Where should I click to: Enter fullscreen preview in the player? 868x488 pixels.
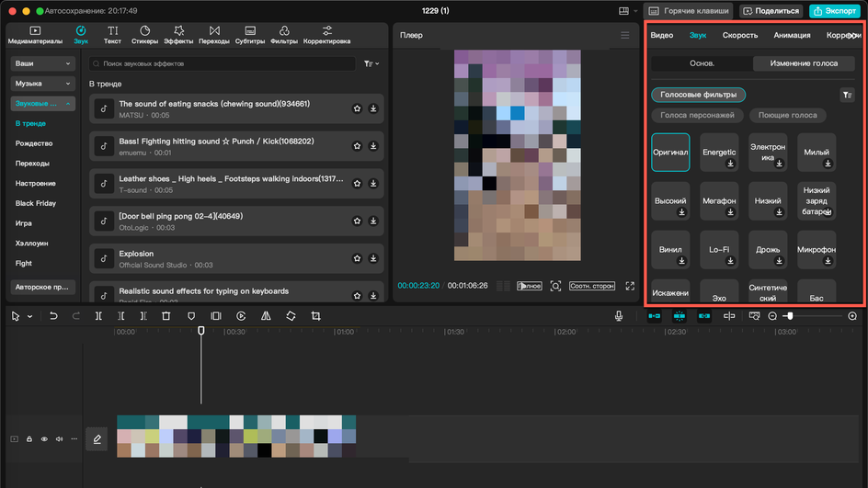[x=630, y=286]
